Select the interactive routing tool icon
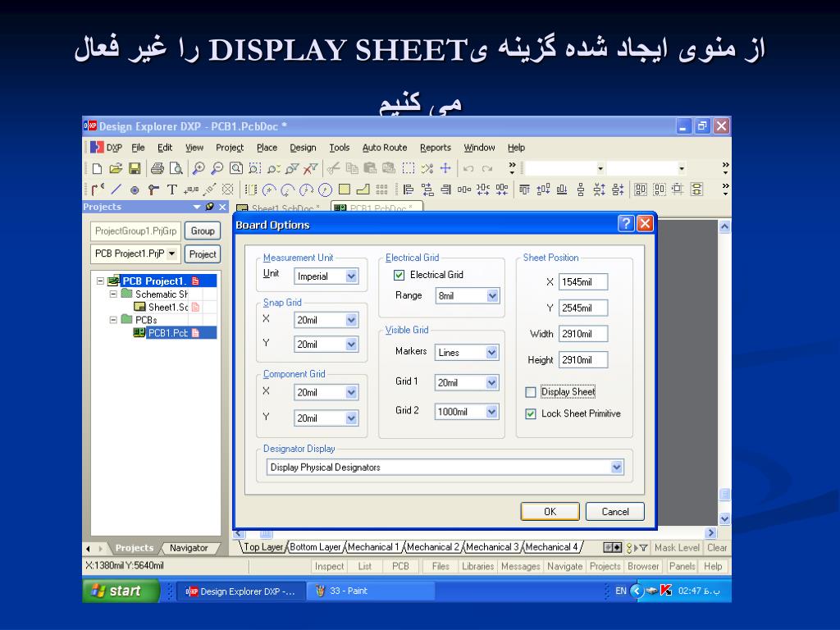 pyautogui.click(x=98, y=189)
